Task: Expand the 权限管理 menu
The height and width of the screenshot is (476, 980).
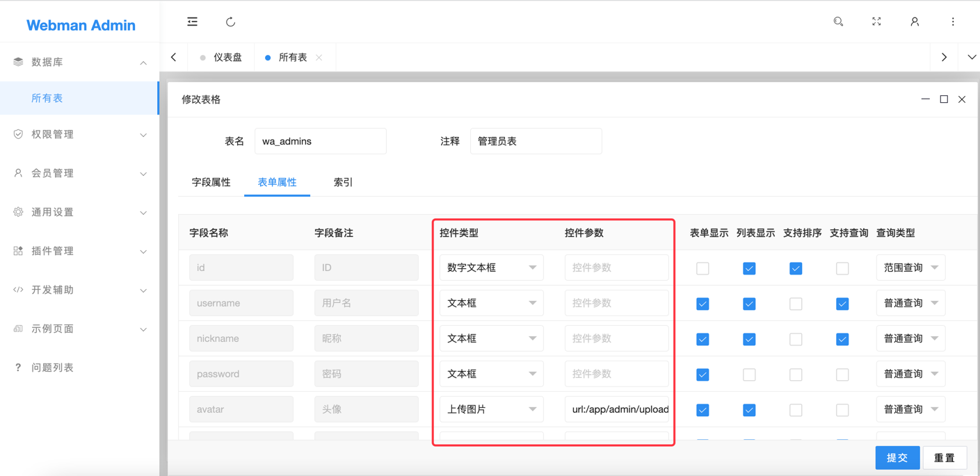Action: pyautogui.click(x=143, y=135)
